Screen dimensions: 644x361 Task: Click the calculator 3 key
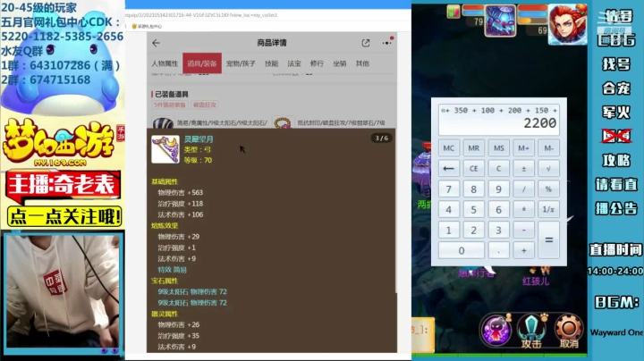498,231
